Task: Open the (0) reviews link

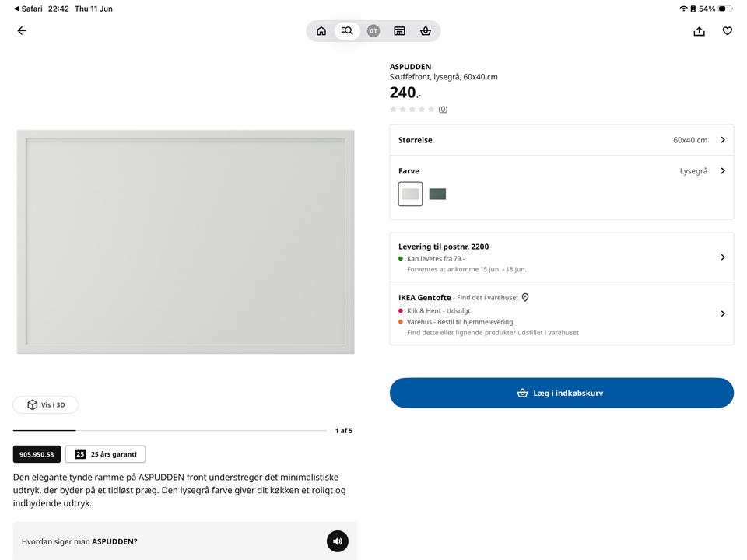Action: [x=443, y=109]
